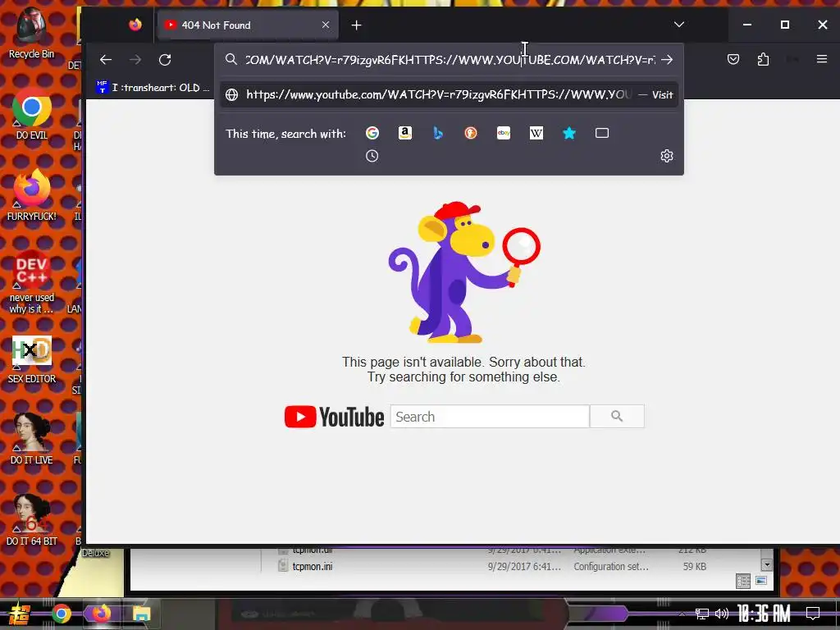Click the YouTube logo on error page

click(335, 417)
